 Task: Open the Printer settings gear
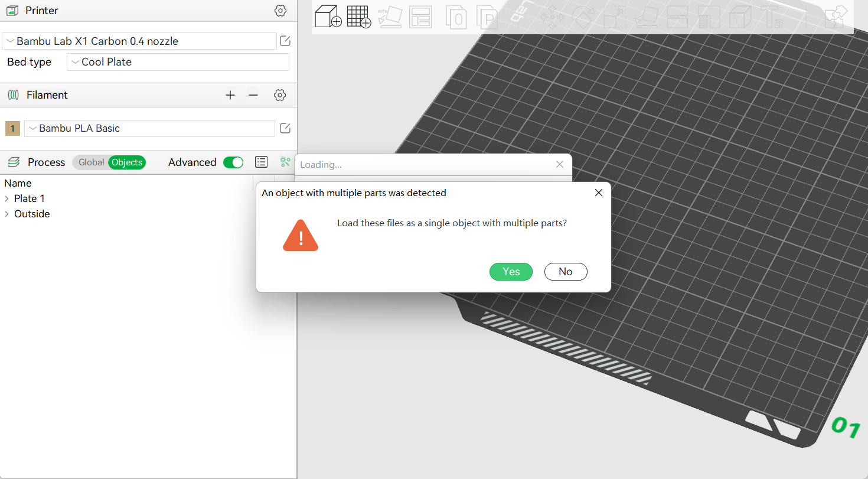[x=280, y=10]
